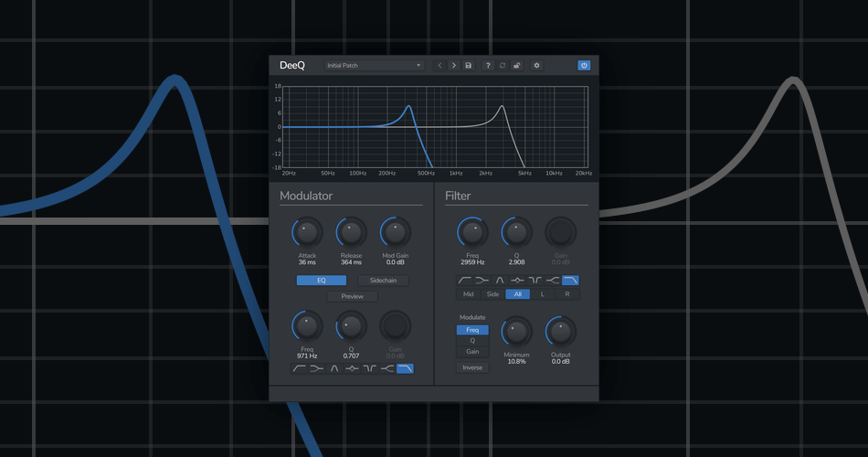The height and width of the screenshot is (457, 868).
Task: Choose Q as Modulate target
Action: (472, 341)
